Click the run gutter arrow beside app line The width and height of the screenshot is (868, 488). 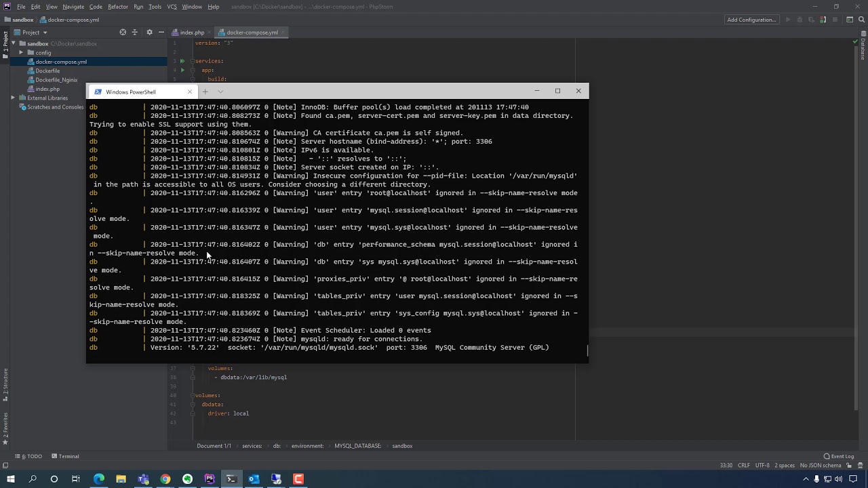tap(182, 70)
